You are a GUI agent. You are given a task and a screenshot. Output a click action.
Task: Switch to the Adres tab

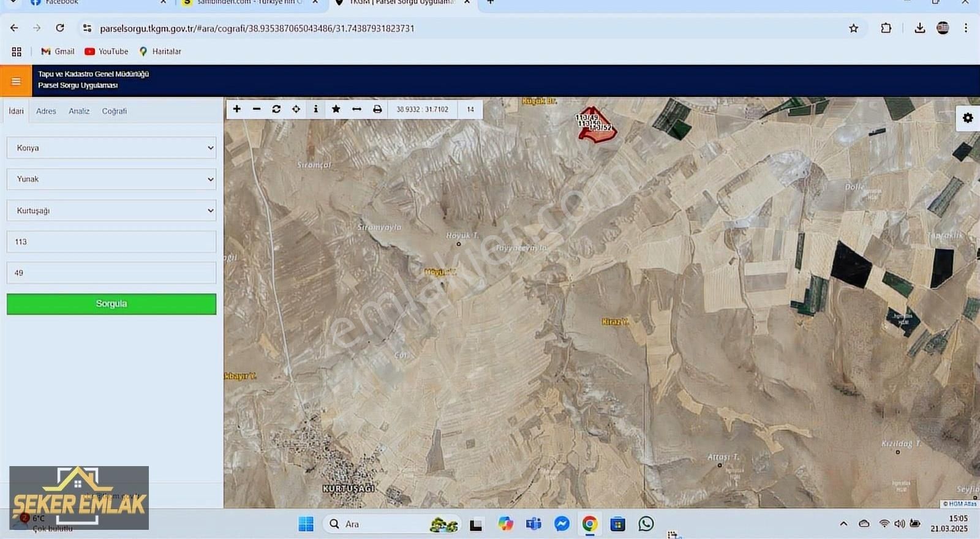(x=46, y=111)
